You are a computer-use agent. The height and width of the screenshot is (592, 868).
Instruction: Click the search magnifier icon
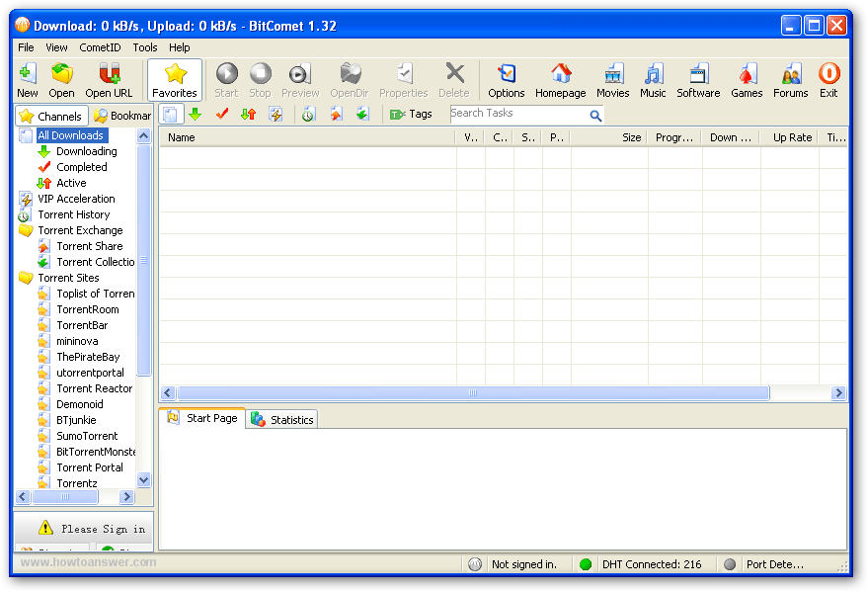point(595,116)
